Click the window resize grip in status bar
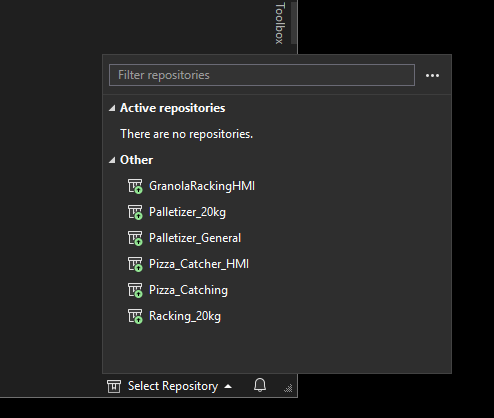Screen dimensions: 494x418 [x=288, y=388]
